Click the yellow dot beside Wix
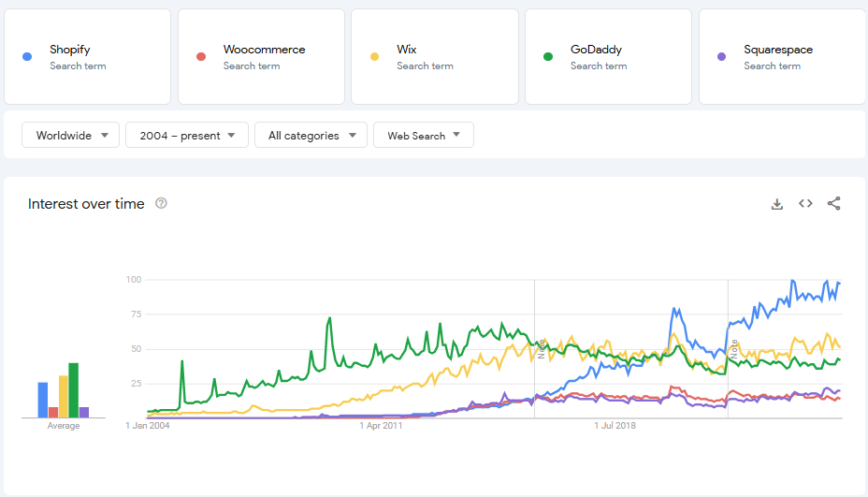The width and height of the screenshot is (868, 497). point(374,57)
